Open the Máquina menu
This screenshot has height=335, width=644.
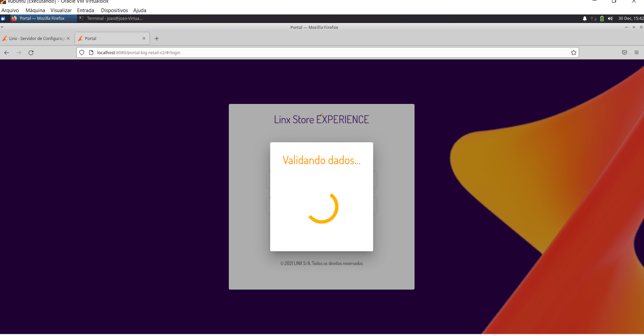tap(35, 10)
